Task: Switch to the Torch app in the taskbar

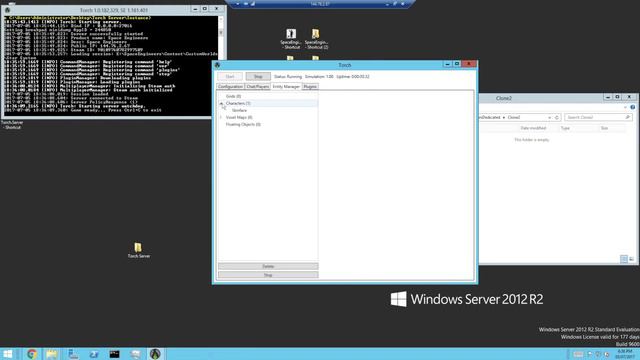Action: tap(155, 354)
